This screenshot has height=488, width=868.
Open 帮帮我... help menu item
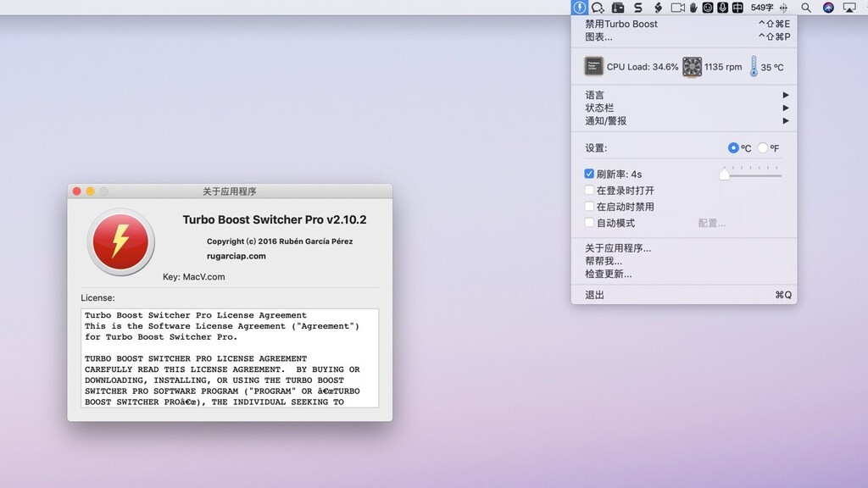coord(684,261)
